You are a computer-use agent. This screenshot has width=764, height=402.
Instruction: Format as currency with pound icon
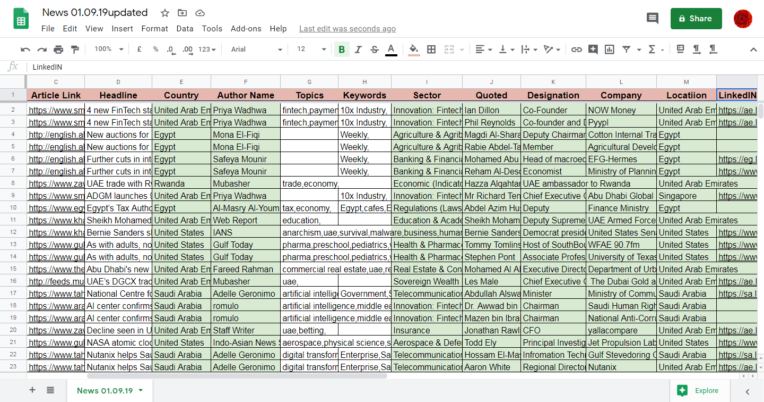[139, 49]
